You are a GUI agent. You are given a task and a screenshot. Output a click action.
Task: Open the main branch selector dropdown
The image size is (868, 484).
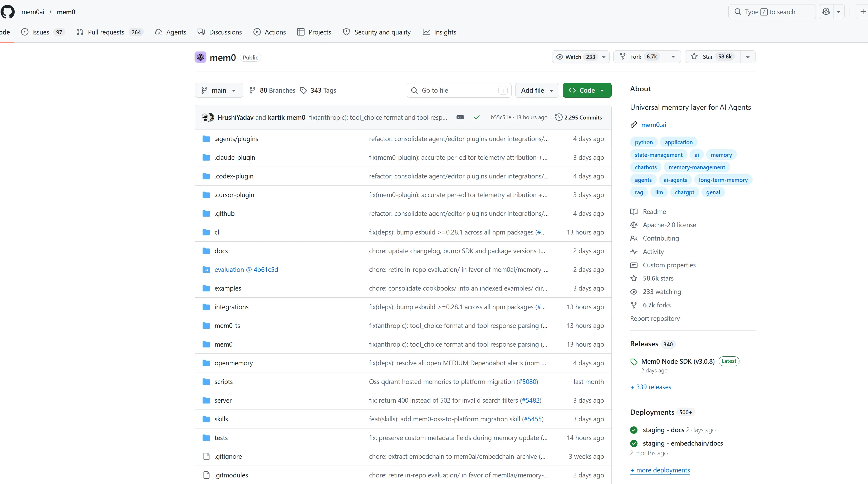point(219,90)
